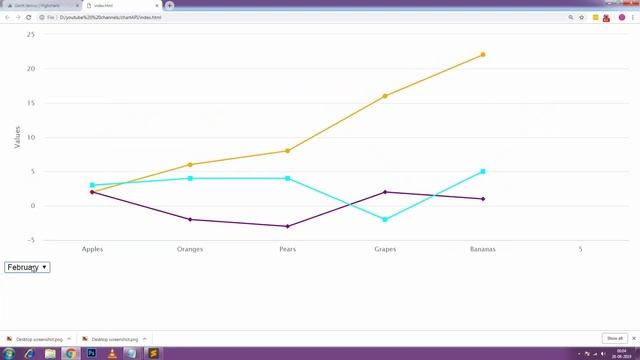Open File Explorer from taskbar

(x=50, y=353)
